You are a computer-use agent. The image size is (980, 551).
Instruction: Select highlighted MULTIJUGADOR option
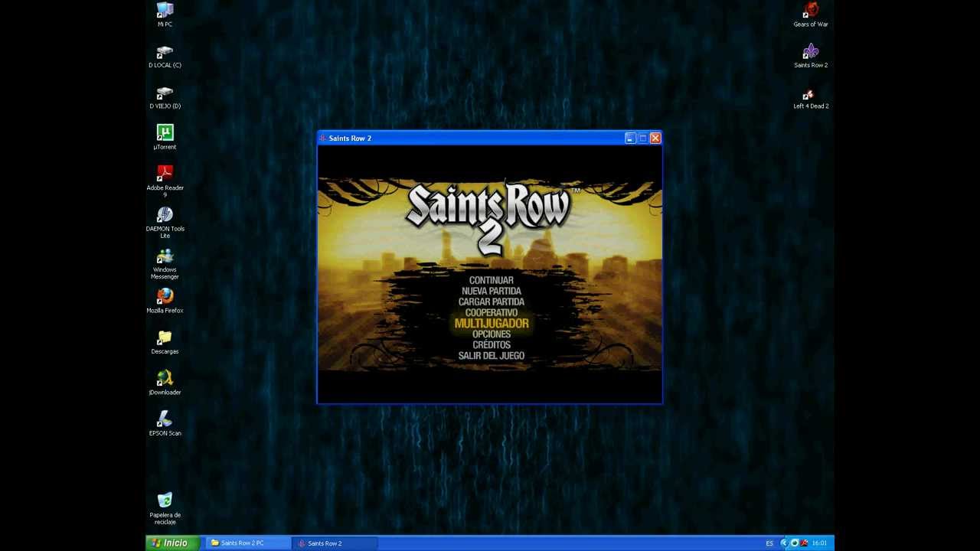click(491, 324)
